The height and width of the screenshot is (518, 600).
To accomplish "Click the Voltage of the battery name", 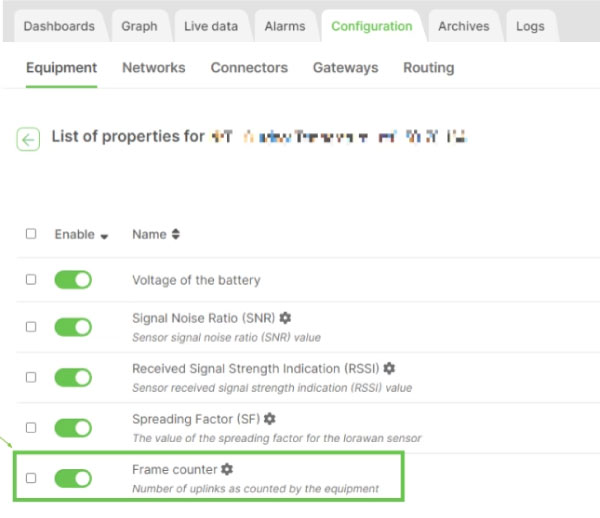I will 196,280.
